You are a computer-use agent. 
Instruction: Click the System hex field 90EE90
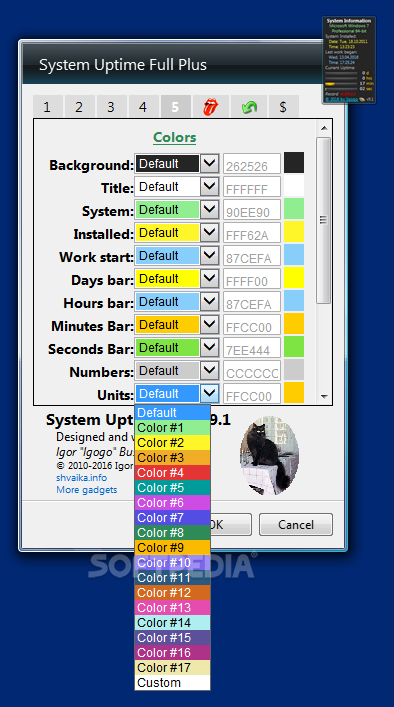[x=252, y=210]
